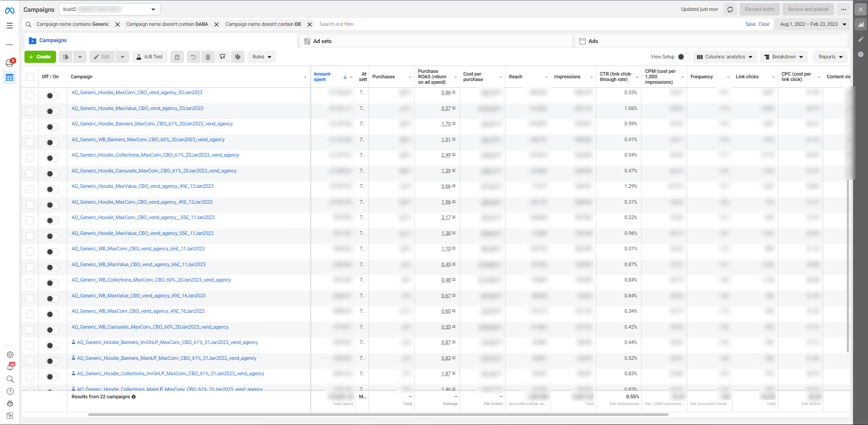This screenshot has width=868, height=425.
Task: Click the filter search magnifier icon
Action: (28, 24)
